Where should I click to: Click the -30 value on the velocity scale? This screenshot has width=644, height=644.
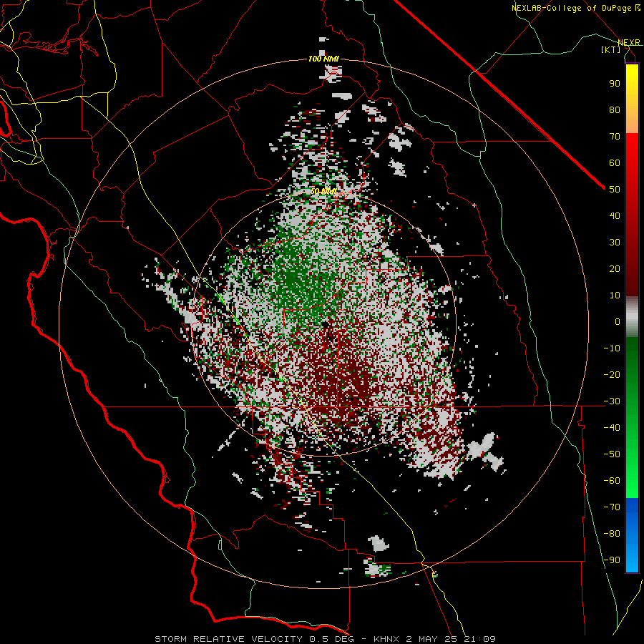[612, 401]
